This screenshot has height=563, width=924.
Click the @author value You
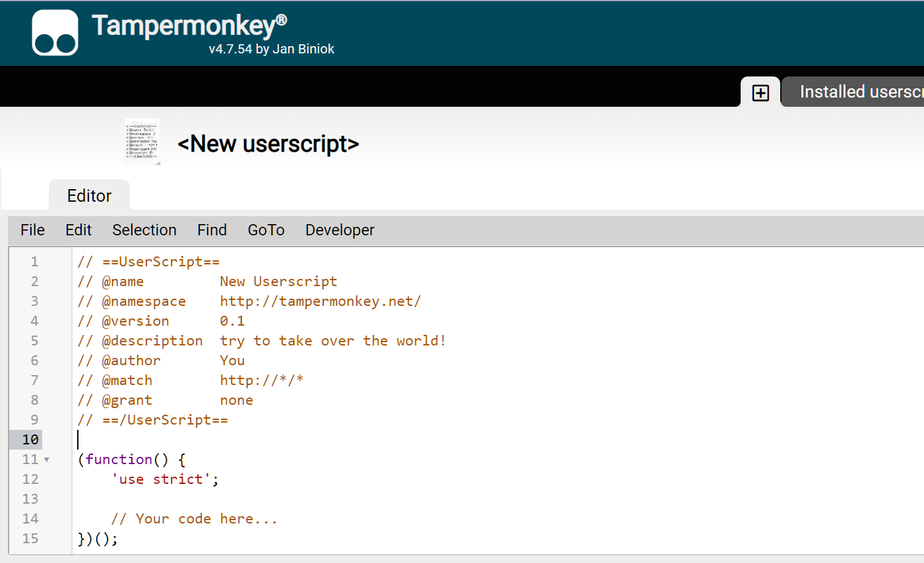pyautogui.click(x=232, y=361)
